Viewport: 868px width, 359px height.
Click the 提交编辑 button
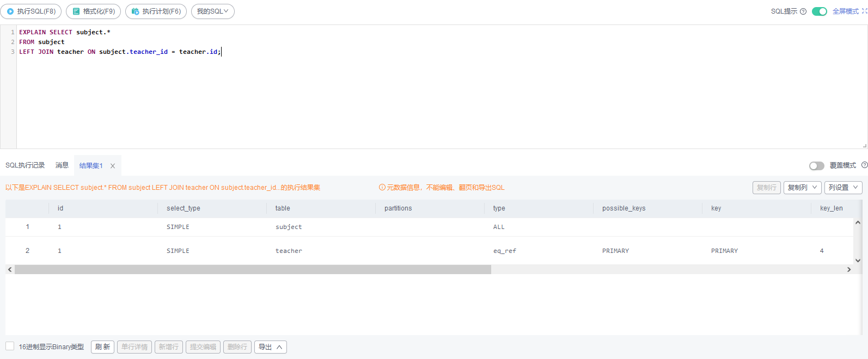pos(203,347)
